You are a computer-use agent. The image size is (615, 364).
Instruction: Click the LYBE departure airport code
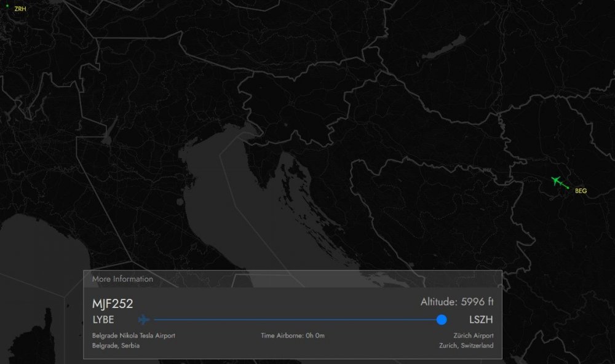(x=103, y=320)
